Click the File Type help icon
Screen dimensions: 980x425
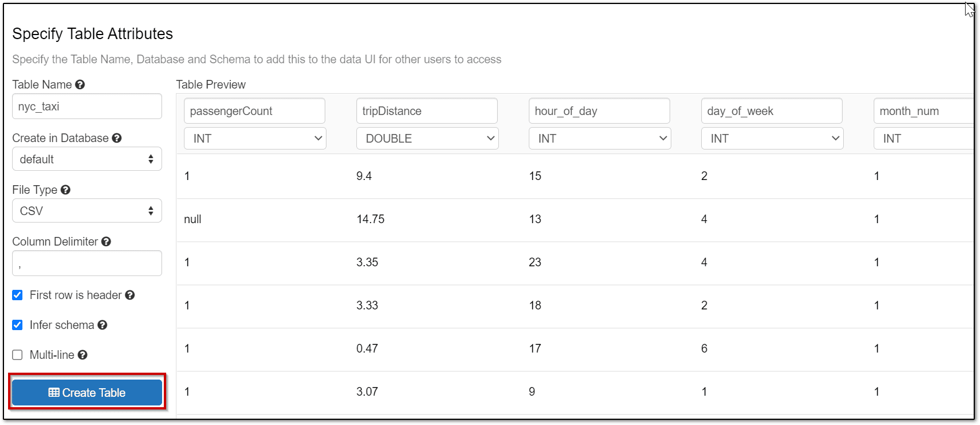coord(66,190)
